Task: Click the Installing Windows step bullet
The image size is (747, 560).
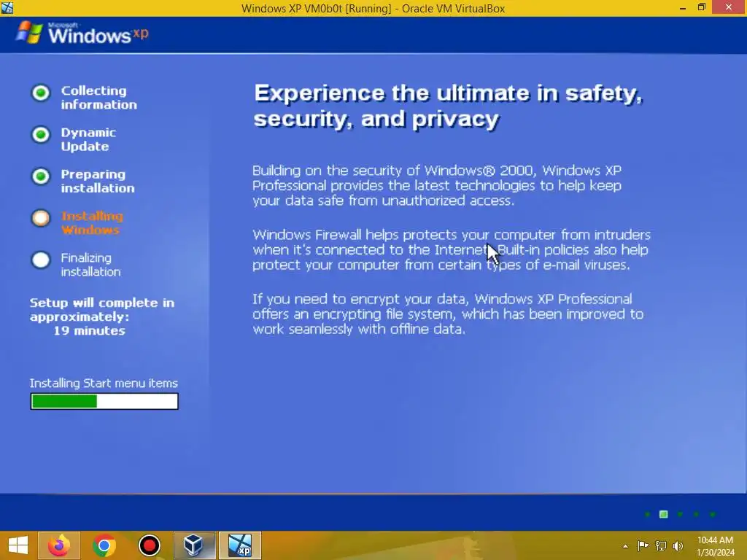Action: (x=41, y=218)
